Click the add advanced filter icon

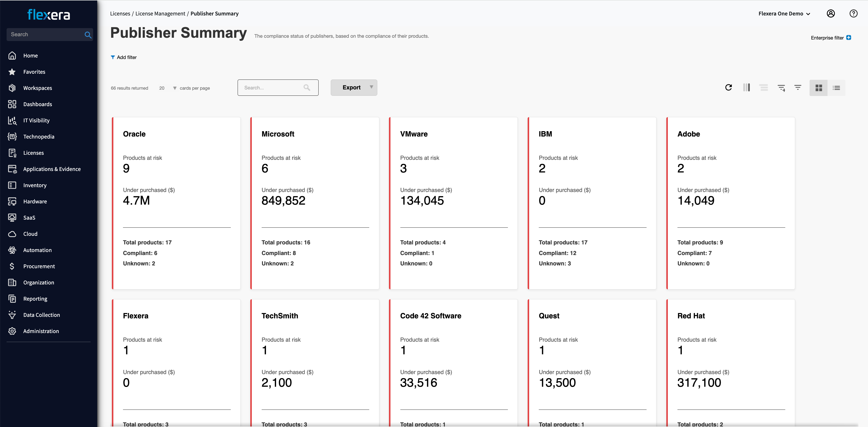tap(781, 88)
